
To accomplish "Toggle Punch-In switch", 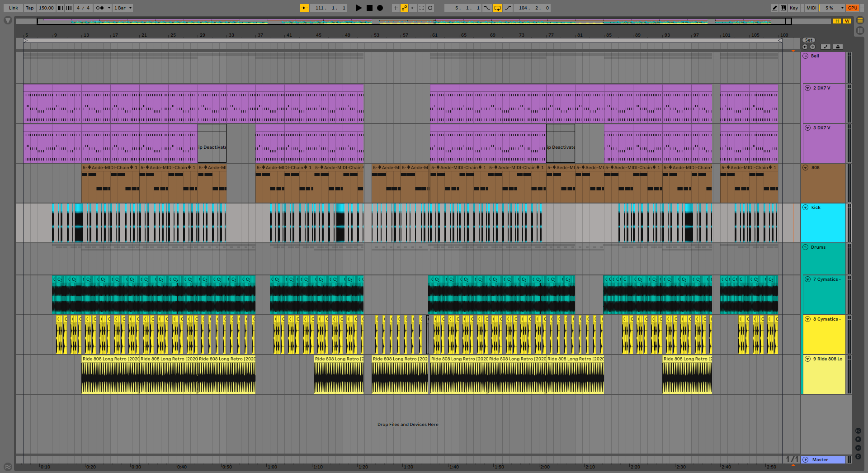I will click(x=487, y=8).
